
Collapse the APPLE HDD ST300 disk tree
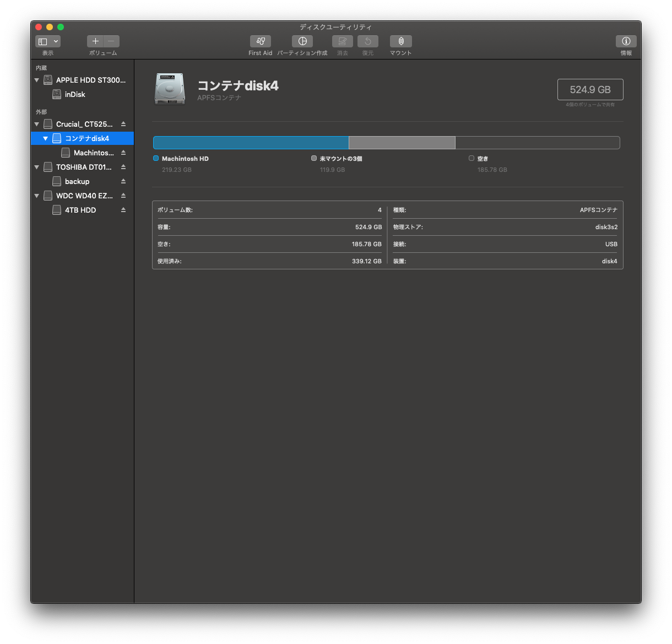click(37, 80)
